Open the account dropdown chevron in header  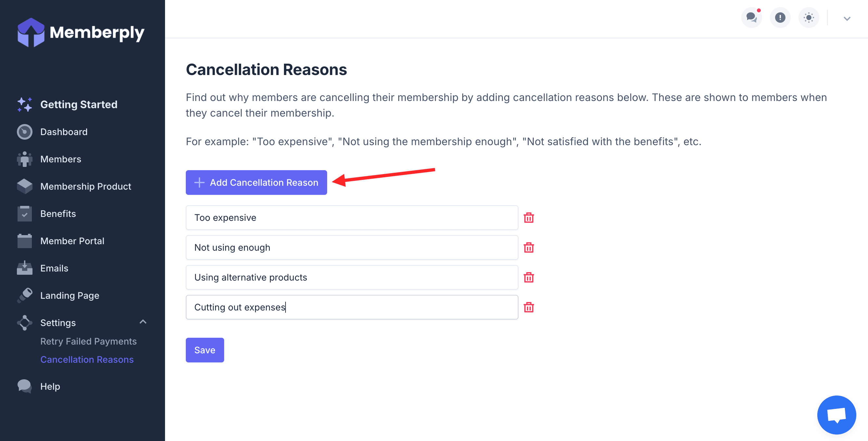tap(847, 19)
